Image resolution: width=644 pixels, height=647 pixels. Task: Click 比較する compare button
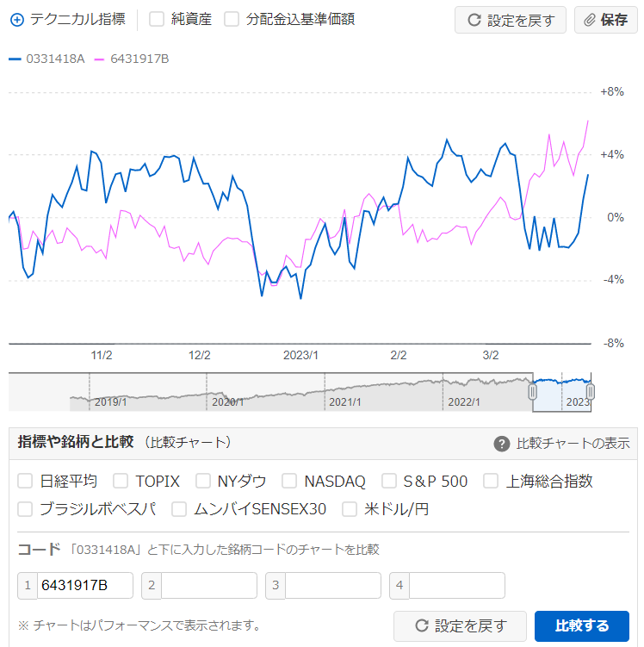(x=582, y=625)
